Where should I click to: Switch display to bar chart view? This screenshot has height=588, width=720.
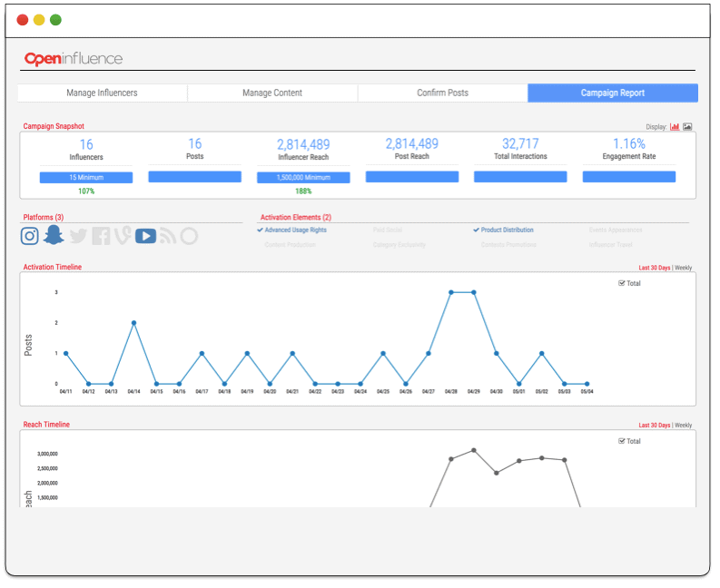[675, 127]
